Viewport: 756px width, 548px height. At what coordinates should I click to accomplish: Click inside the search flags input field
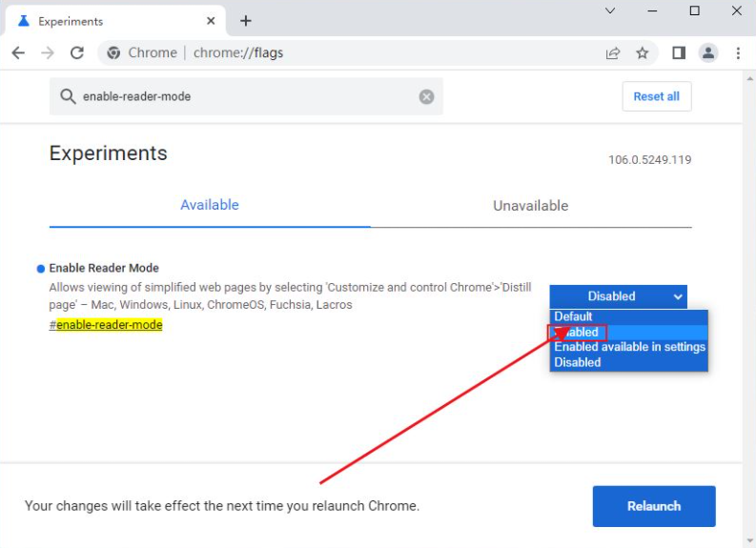pyautogui.click(x=246, y=96)
